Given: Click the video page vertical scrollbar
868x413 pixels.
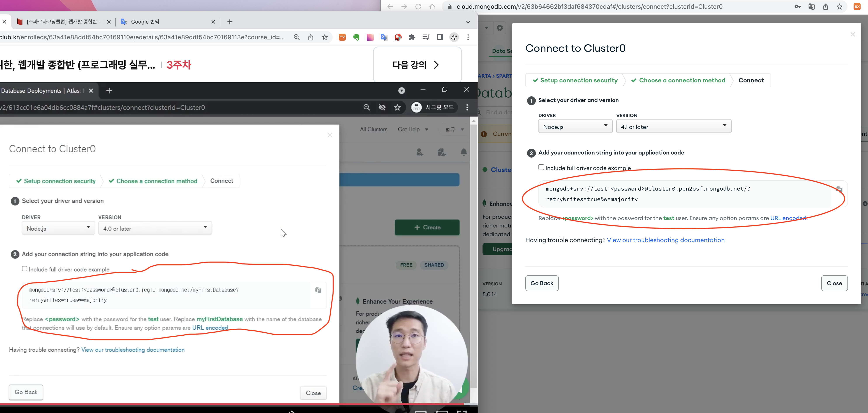Looking at the screenshot, I should coord(473,256).
